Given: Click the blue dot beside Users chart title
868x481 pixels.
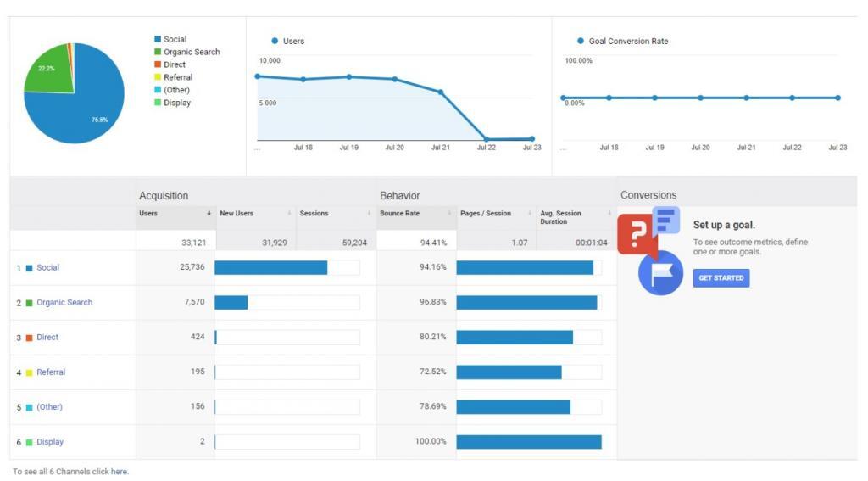Looking at the screenshot, I should [275, 41].
